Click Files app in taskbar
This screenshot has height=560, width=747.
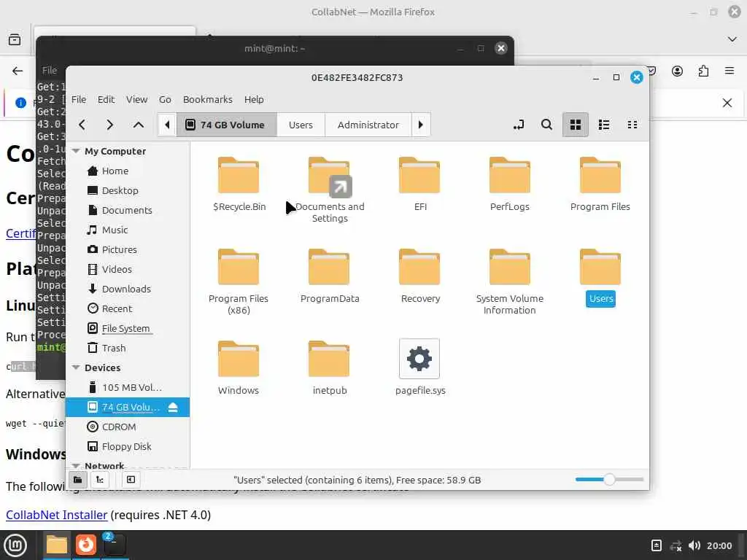pyautogui.click(x=57, y=545)
